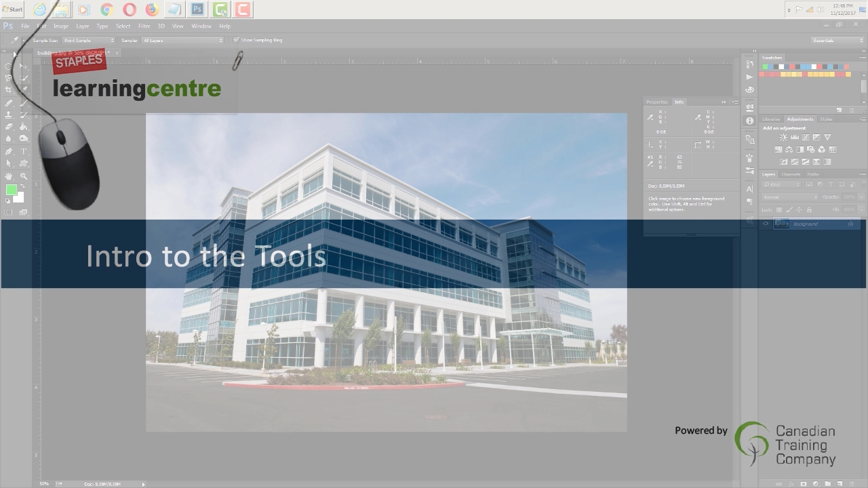Open the Fill dropdown arrow
The width and height of the screenshot is (868, 488).
pyautogui.click(x=861, y=209)
